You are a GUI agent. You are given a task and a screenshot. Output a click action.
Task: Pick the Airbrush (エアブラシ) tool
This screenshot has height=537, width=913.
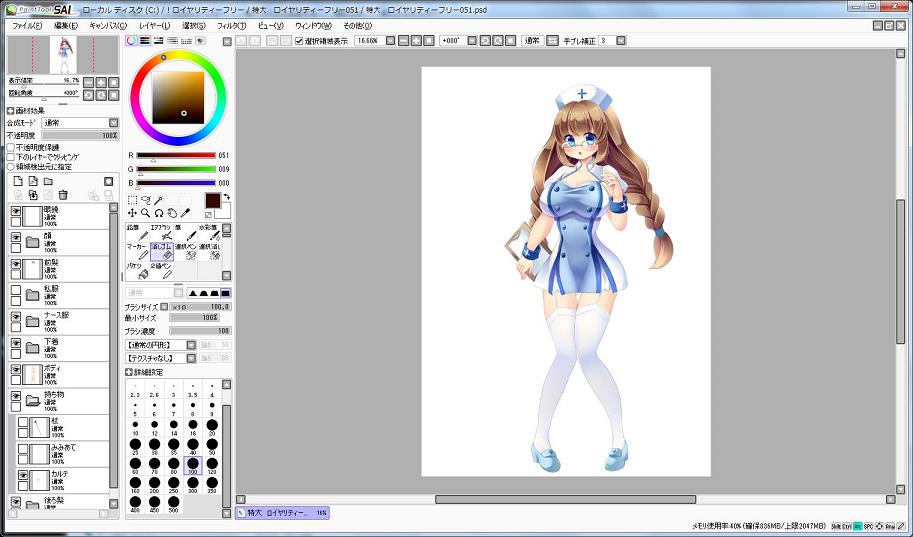click(x=160, y=232)
